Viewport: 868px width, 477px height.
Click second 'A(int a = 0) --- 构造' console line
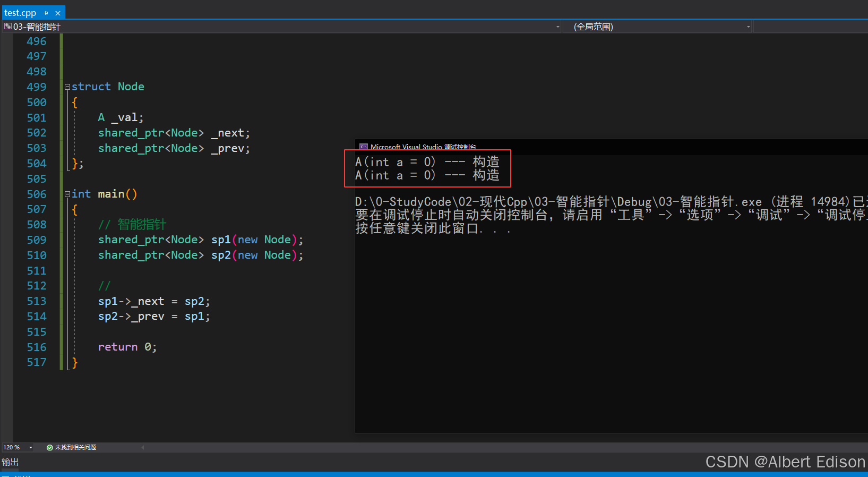click(x=427, y=175)
